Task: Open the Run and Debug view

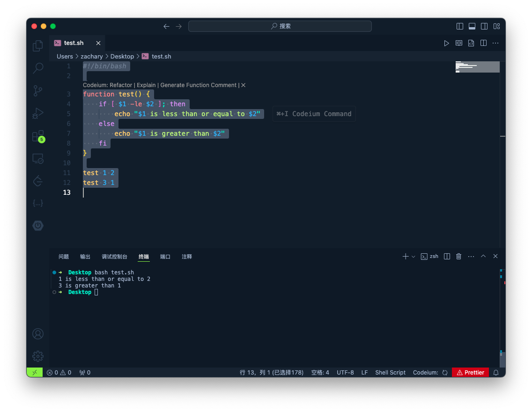Action: [37, 113]
